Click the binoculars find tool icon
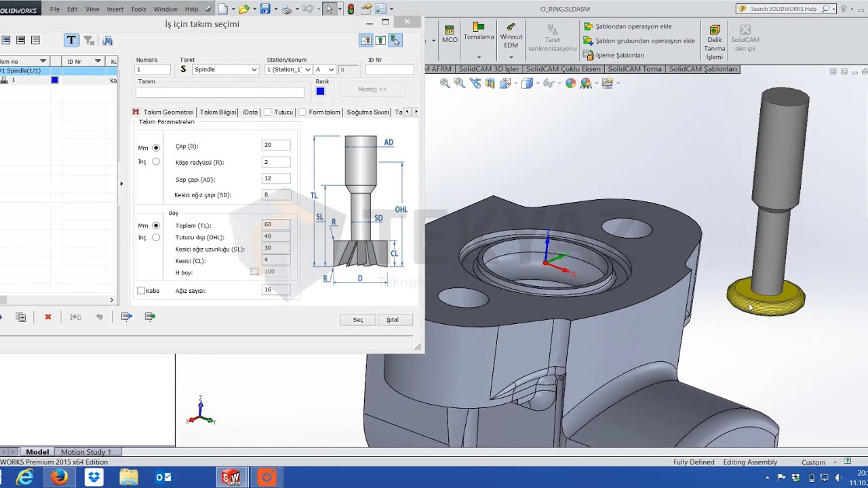The width and height of the screenshot is (868, 488). click(x=108, y=41)
